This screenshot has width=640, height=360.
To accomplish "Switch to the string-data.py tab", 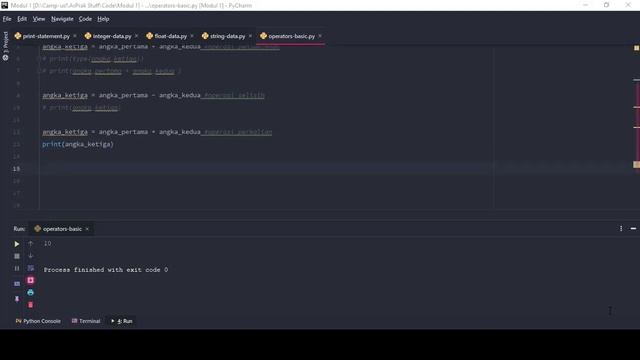I will (x=227, y=36).
